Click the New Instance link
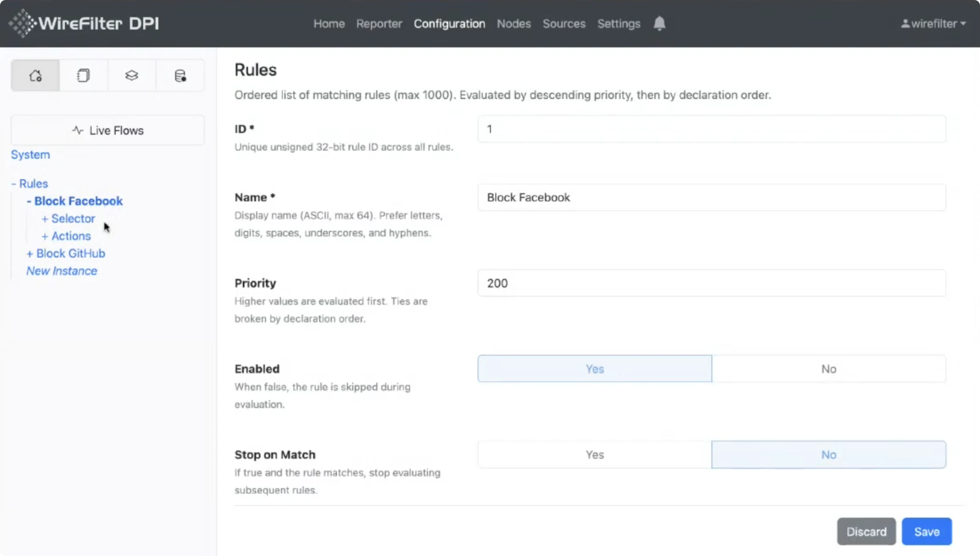The height and width of the screenshot is (556, 980). coord(61,270)
